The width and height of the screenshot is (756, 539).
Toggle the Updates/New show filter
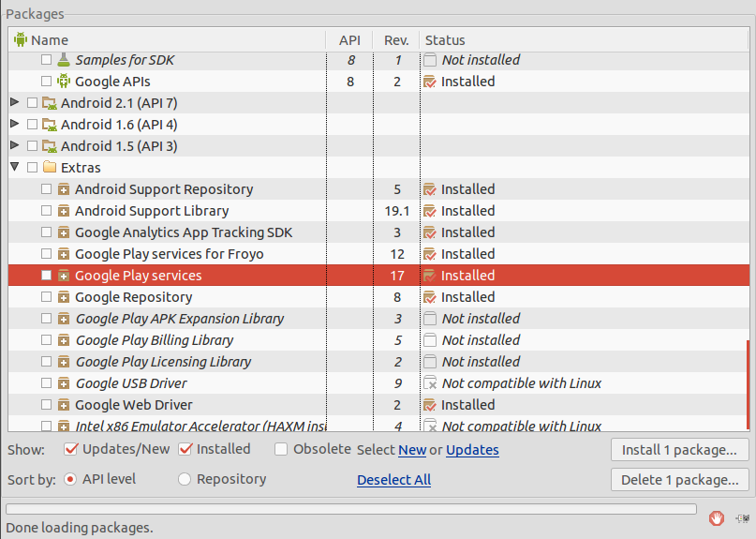(x=71, y=449)
